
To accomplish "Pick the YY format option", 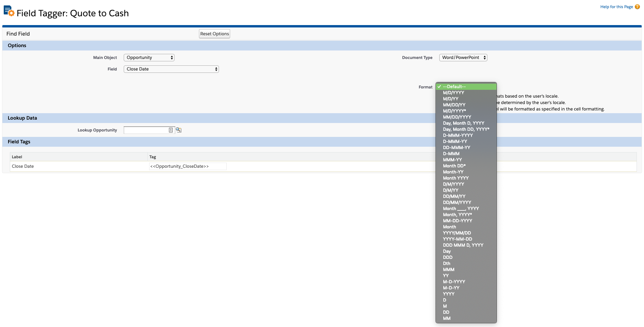I will 466,276.
